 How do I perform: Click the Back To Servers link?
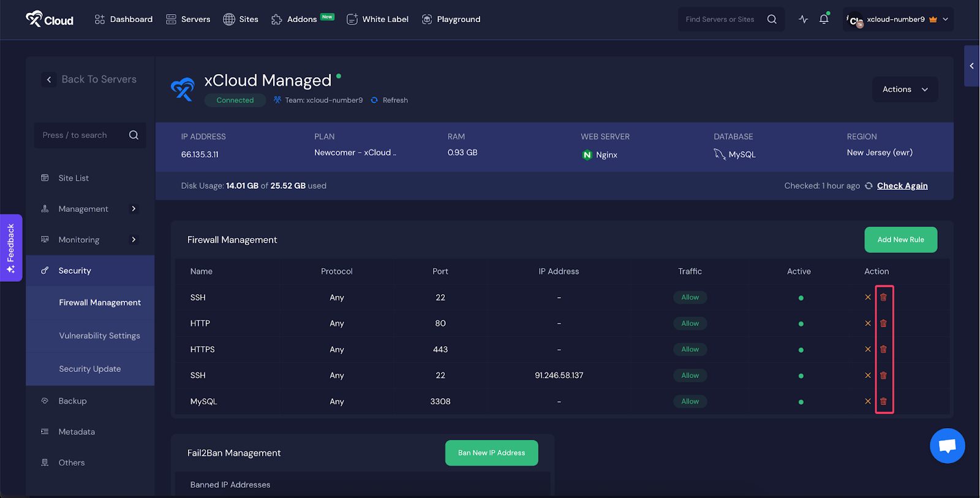tap(99, 80)
